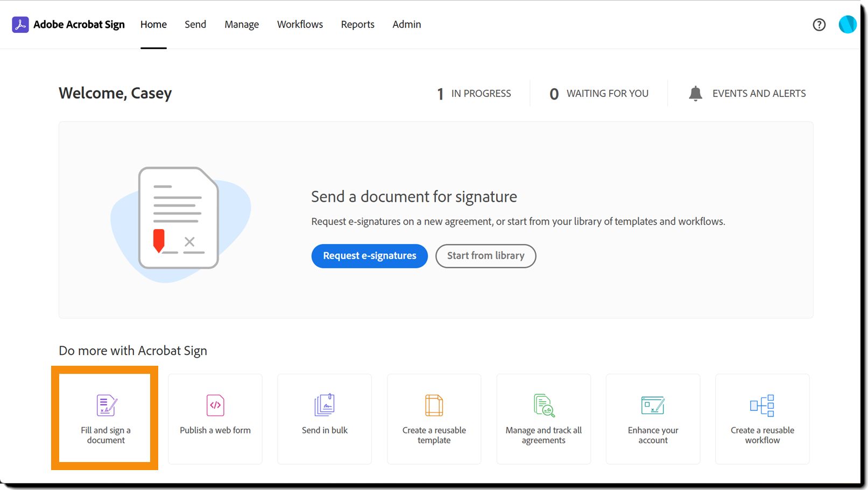This screenshot has width=868, height=490.
Task: Open the Admin tab
Action: [x=407, y=25]
